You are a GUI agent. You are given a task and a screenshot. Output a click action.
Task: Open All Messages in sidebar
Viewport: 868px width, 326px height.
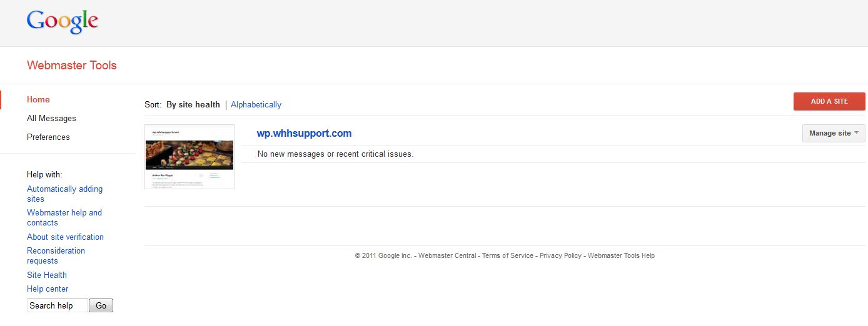[51, 119]
